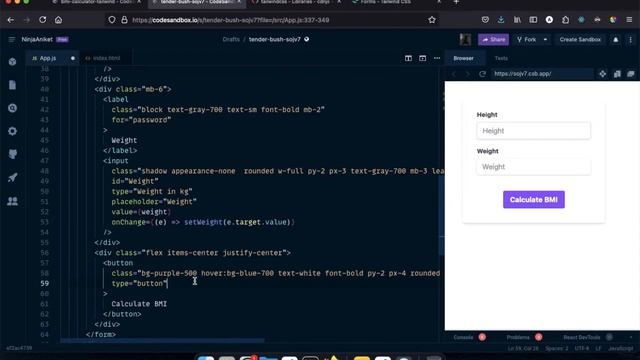640x360 pixels.
Task: Click the UTF-8 encoding status entry
Action: pos(582,349)
